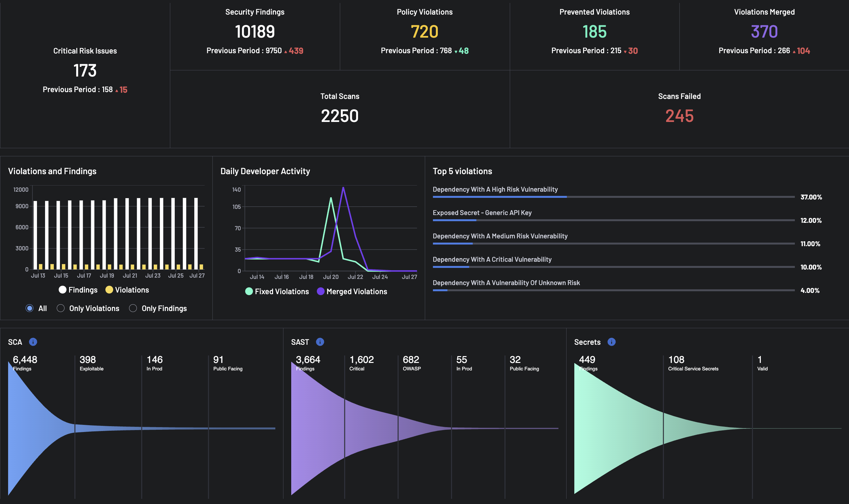
Task: Click the SAST info icon
Action: [x=320, y=342]
